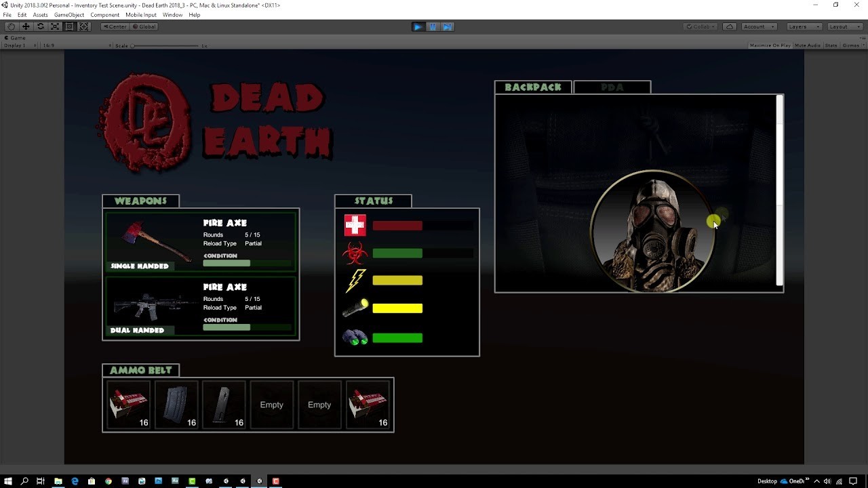Advance one frame with Step button

click(448, 26)
